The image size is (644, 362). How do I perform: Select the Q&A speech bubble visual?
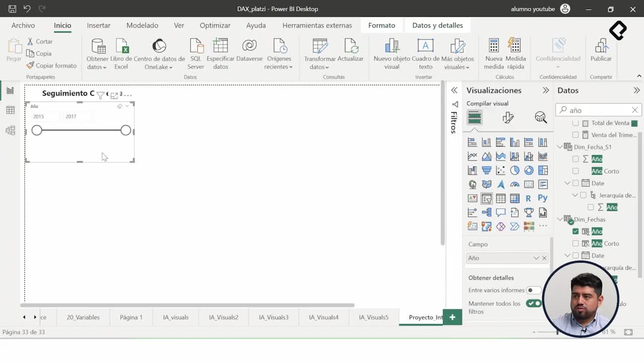(x=500, y=213)
